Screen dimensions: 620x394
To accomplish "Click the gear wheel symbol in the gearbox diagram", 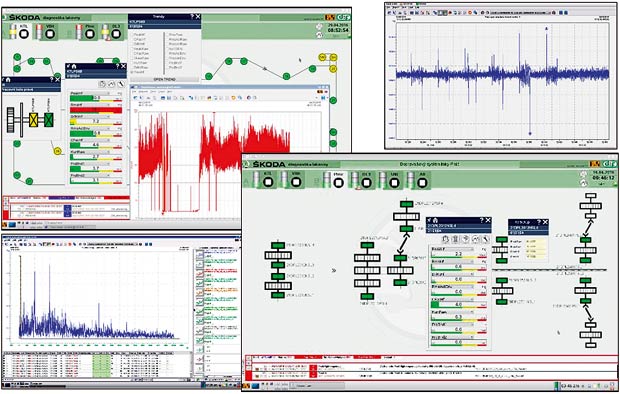I will [11, 119].
